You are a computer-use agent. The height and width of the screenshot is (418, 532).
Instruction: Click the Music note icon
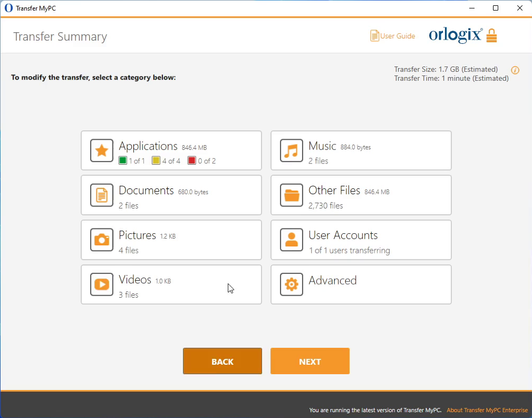(291, 151)
